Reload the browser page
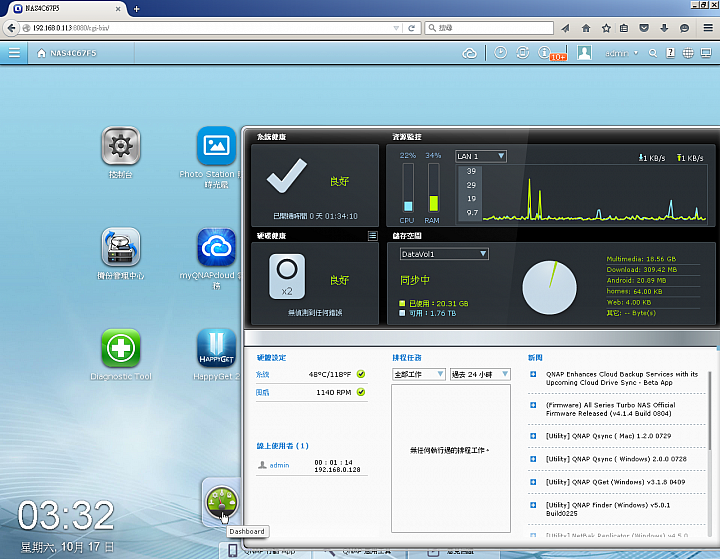 (x=411, y=28)
